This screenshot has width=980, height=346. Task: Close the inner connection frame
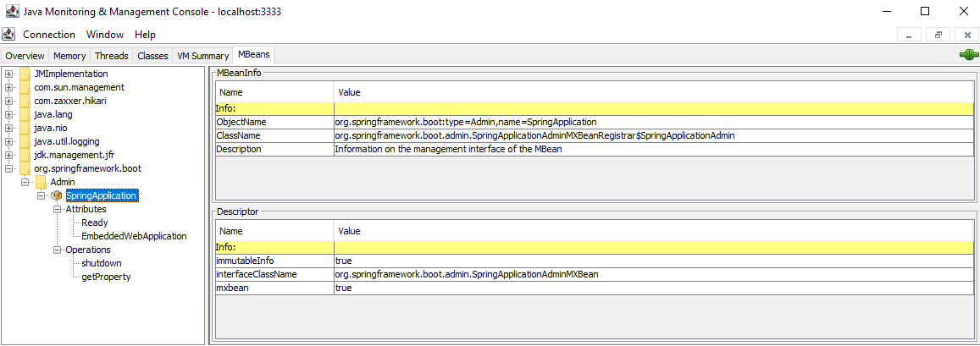(x=967, y=35)
